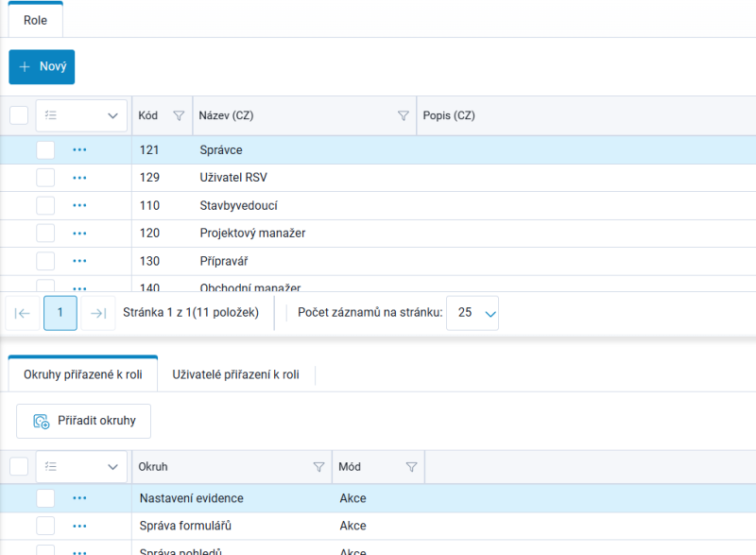
Task: Tick the checkbox for Stavbyvedoucí
Action: pos(45,205)
